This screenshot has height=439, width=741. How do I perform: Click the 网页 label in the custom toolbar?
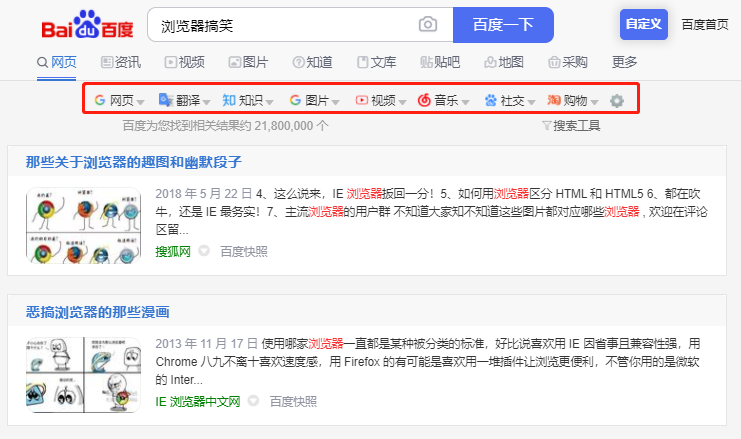pyautogui.click(x=122, y=100)
